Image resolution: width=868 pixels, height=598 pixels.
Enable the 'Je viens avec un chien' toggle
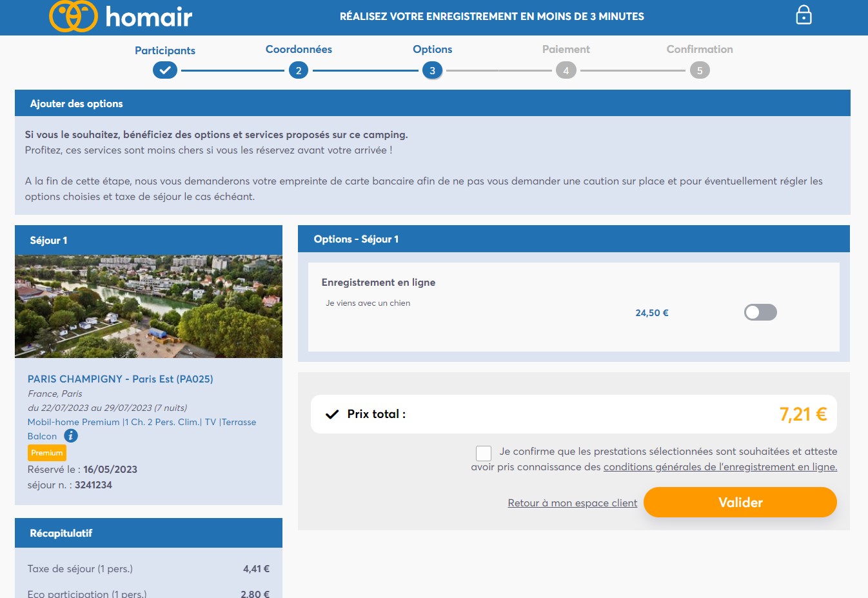pos(760,312)
